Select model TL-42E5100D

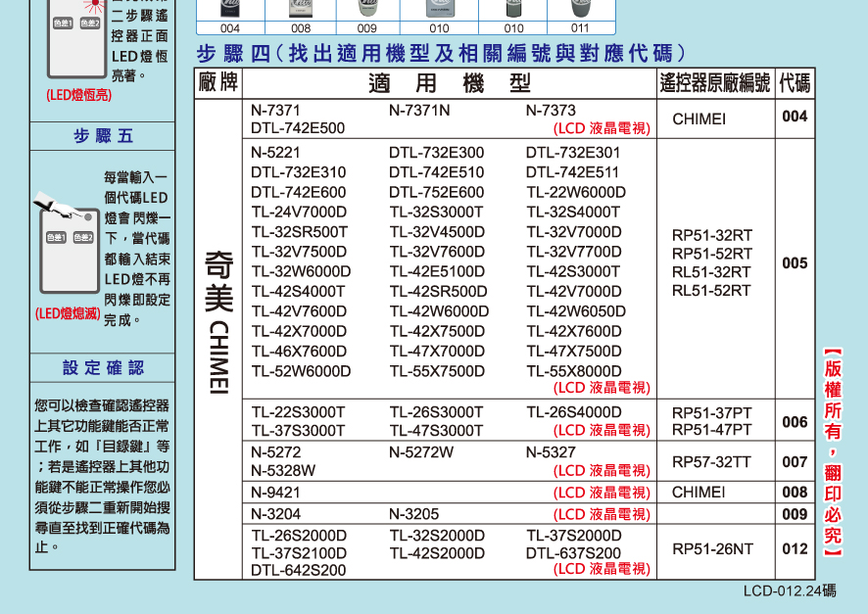437,272
